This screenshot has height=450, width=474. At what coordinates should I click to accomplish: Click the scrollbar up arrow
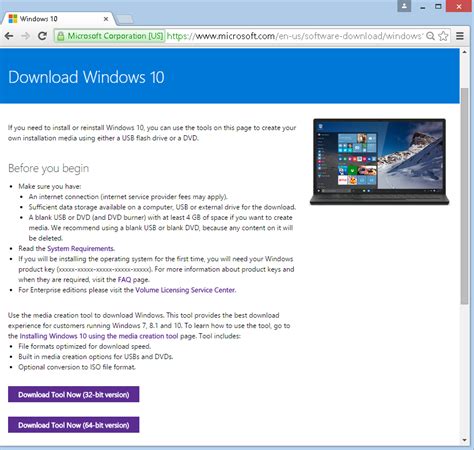465,52
